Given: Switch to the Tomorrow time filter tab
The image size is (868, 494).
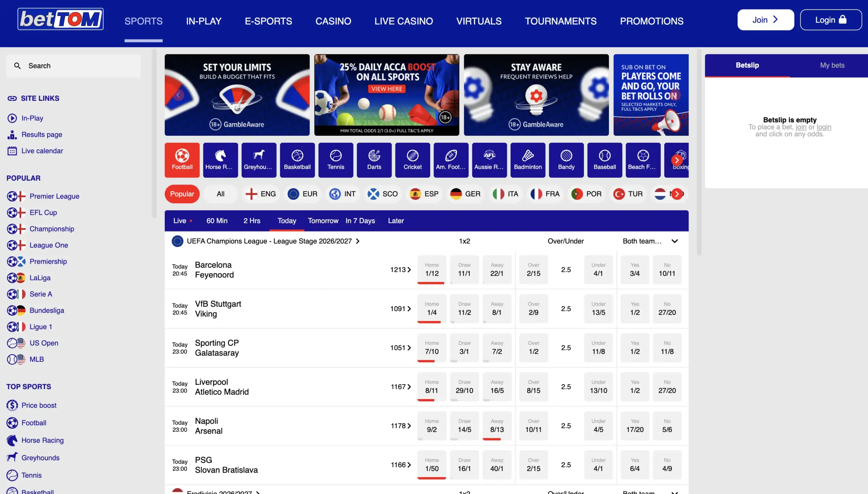Looking at the screenshot, I should [323, 221].
